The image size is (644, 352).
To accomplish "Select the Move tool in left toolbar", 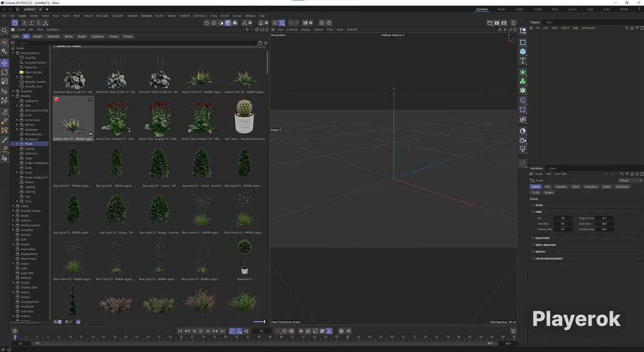I will pyautogui.click(x=5, y=63).
